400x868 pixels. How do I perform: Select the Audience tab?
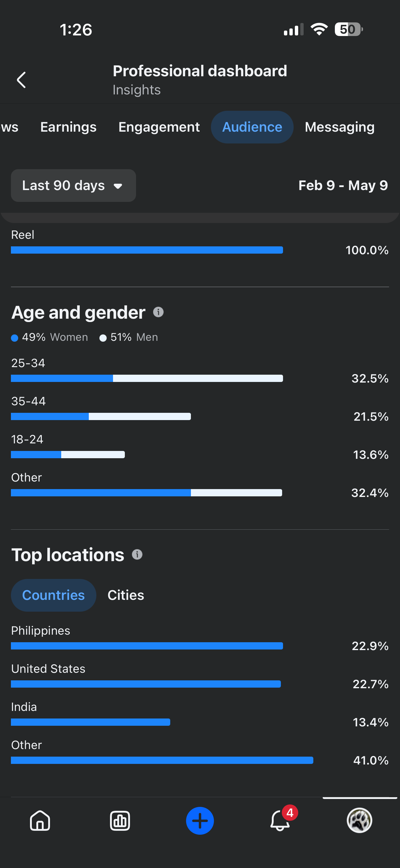point(252,127)
